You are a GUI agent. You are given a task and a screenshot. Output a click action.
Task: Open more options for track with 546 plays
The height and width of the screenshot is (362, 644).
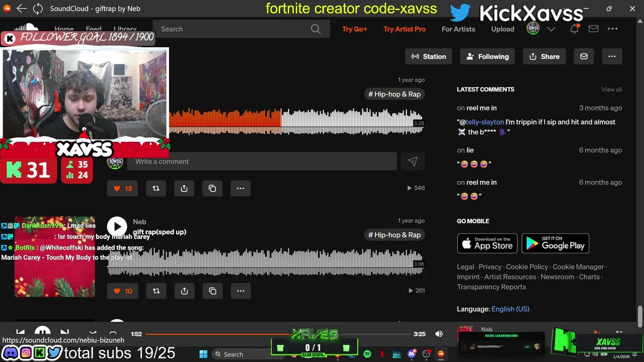[x=240, y=189]
